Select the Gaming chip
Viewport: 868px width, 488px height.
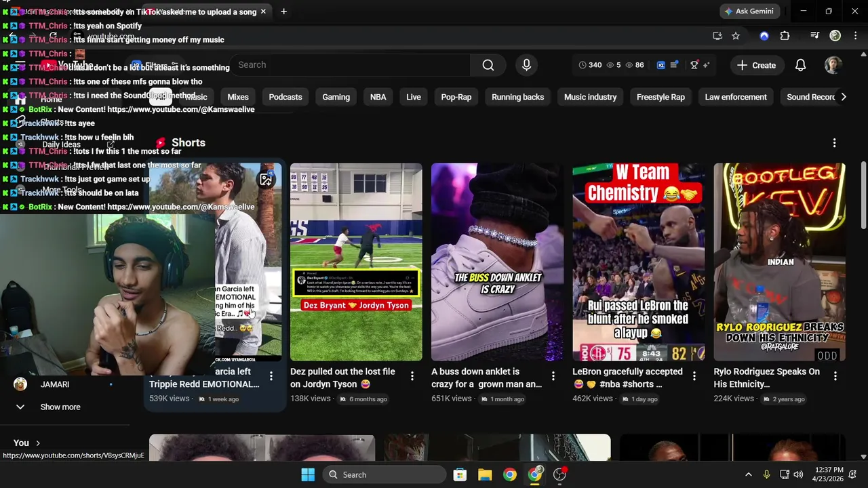click(336, 97)
